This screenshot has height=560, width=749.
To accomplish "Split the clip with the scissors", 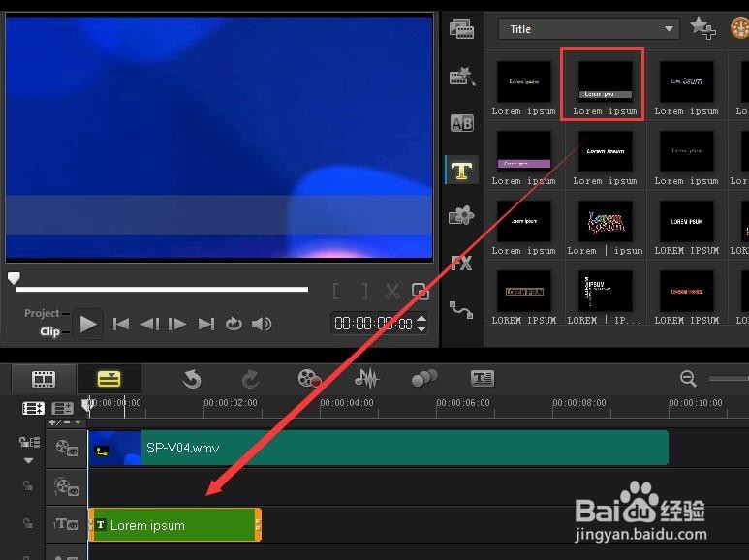I will (392, 291).
